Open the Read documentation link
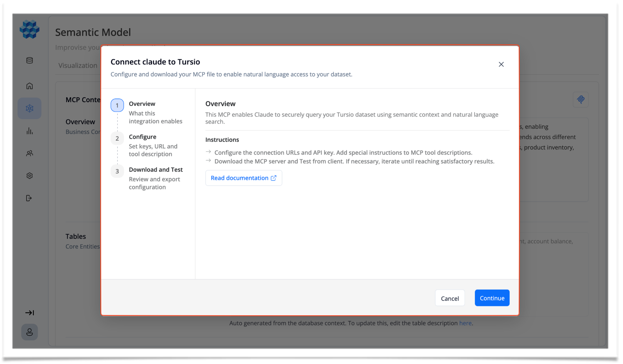This screenshot has width=623, height=364. (x=244, y=178)
